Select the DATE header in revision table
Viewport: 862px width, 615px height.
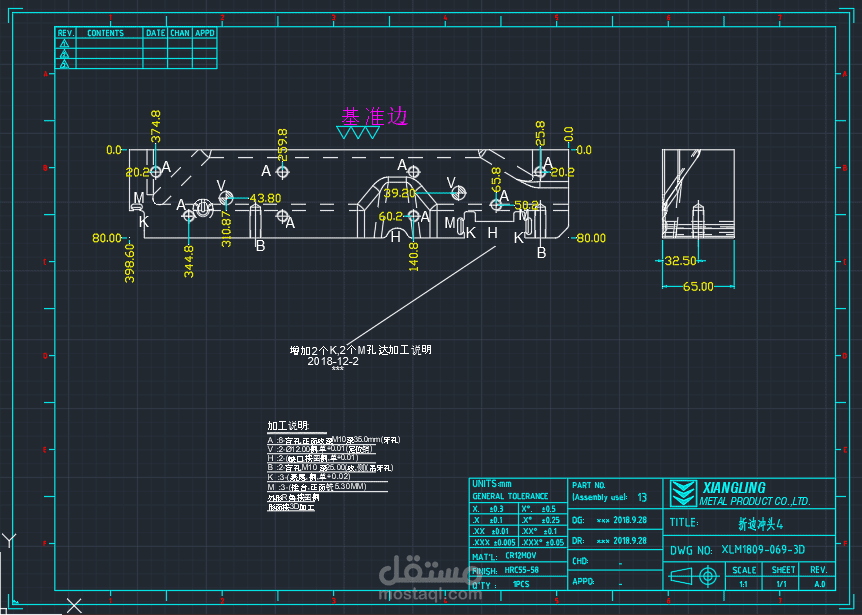(156, 33)
